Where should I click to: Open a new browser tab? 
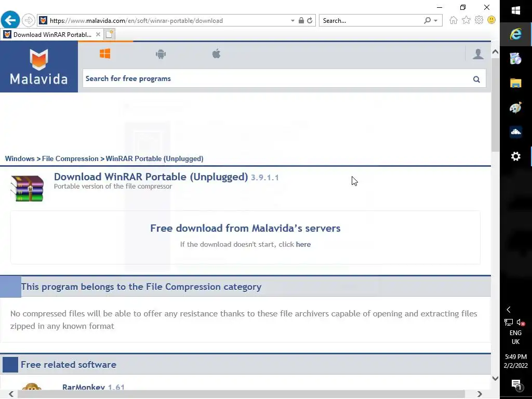pos(110,34)
